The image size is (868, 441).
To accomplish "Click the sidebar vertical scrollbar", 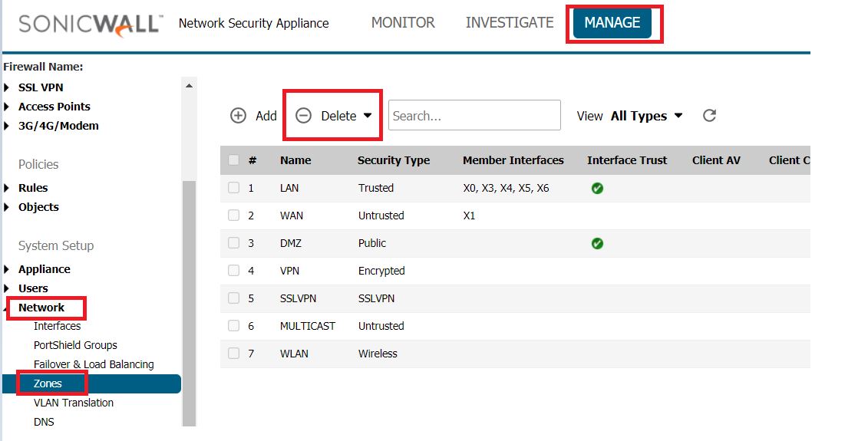I will pyautogui.click(x=189, y=303).
